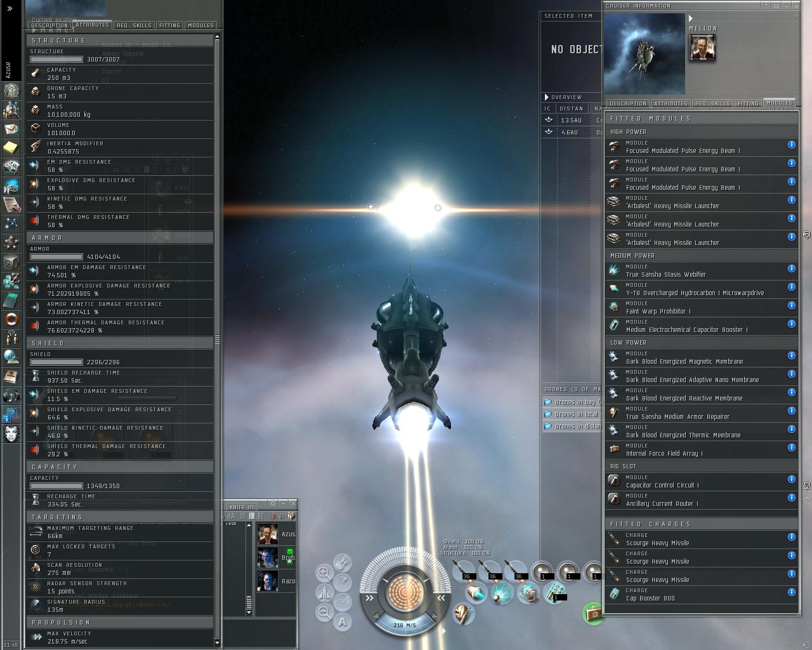This screenshot has width=812, height=650.
Task: Click the globe browser icon in sidebar
Action: (11, 357)
